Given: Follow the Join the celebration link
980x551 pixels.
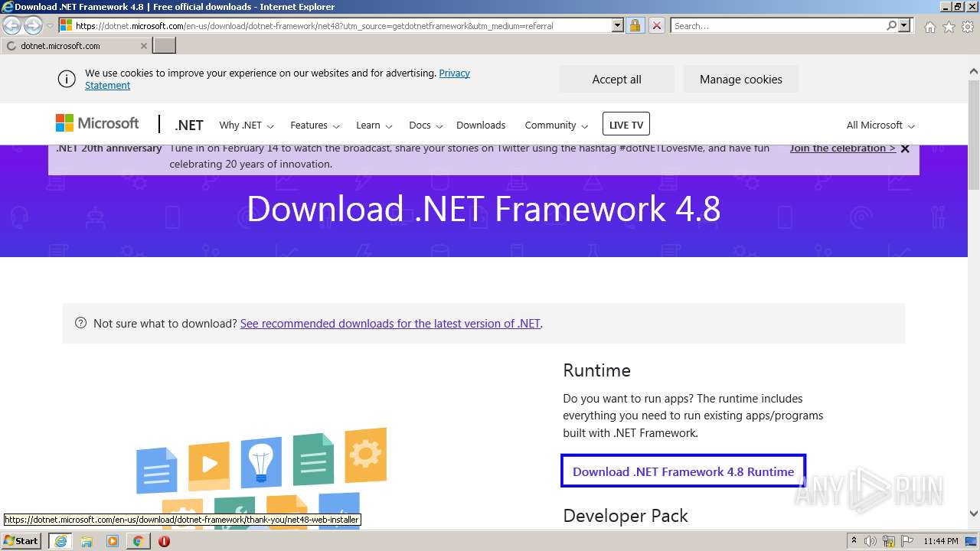Looking at the screenshot, I should (843, 148).
